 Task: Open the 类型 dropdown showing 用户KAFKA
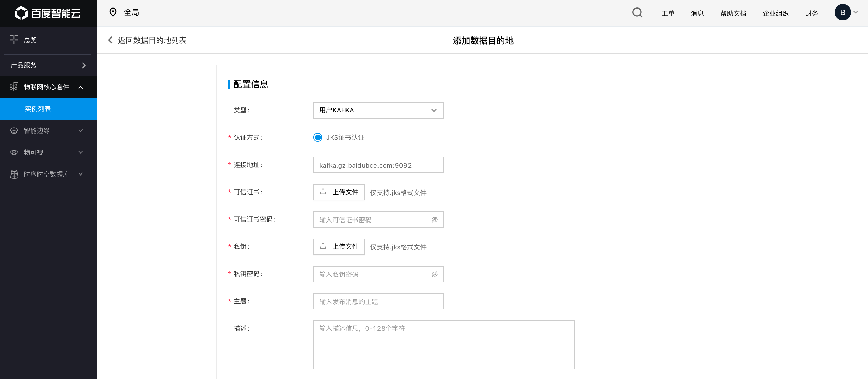[378, 110]
